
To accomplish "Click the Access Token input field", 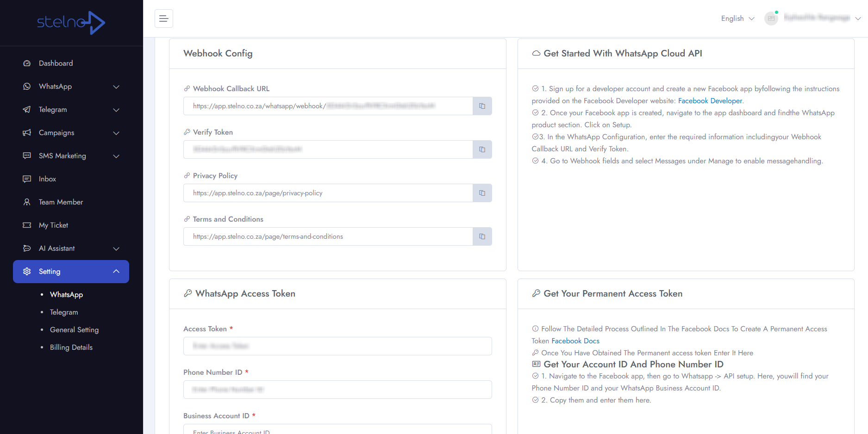I will [x=337, y=346].
